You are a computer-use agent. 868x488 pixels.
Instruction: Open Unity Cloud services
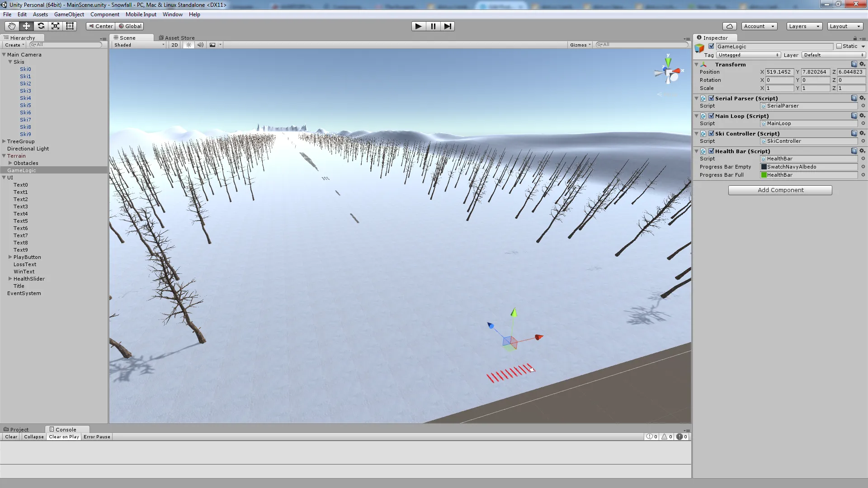pyautogui.click(x=731, y=26)
